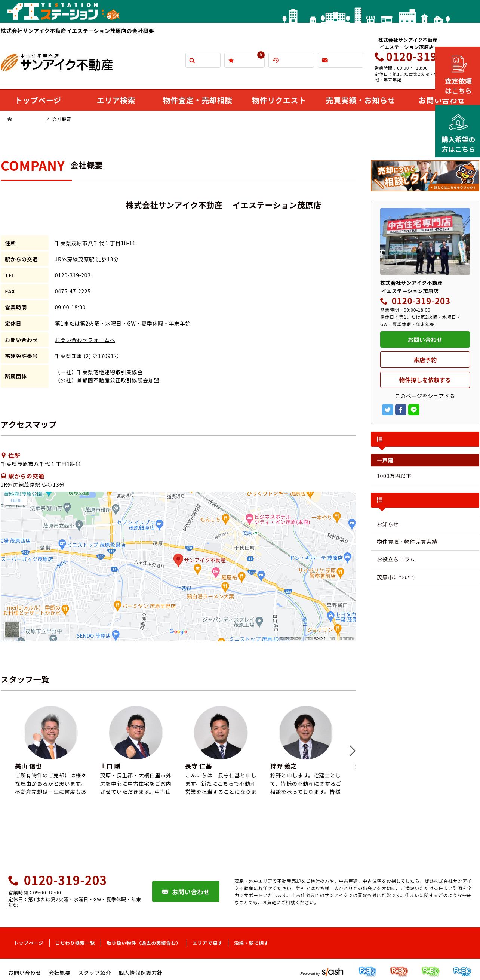480x980 pixels.
Task: Show next staff with carousel arrow
Action: click(352, 750)
